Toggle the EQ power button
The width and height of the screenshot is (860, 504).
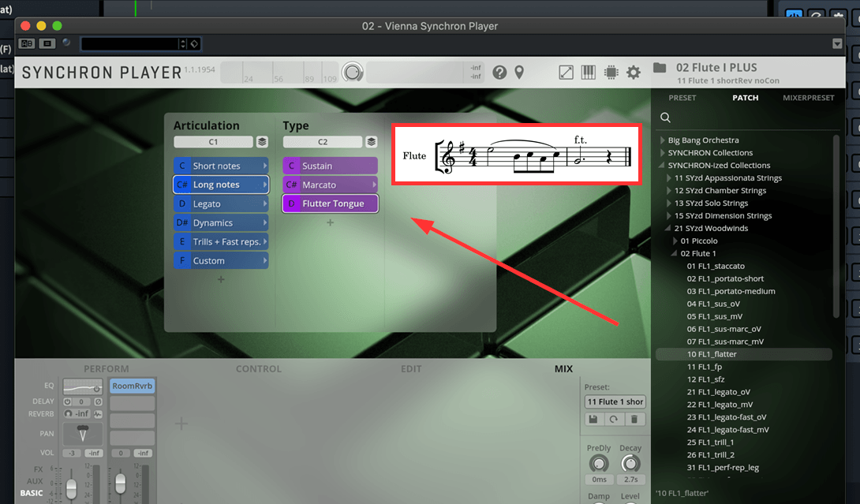click(96, 389)
